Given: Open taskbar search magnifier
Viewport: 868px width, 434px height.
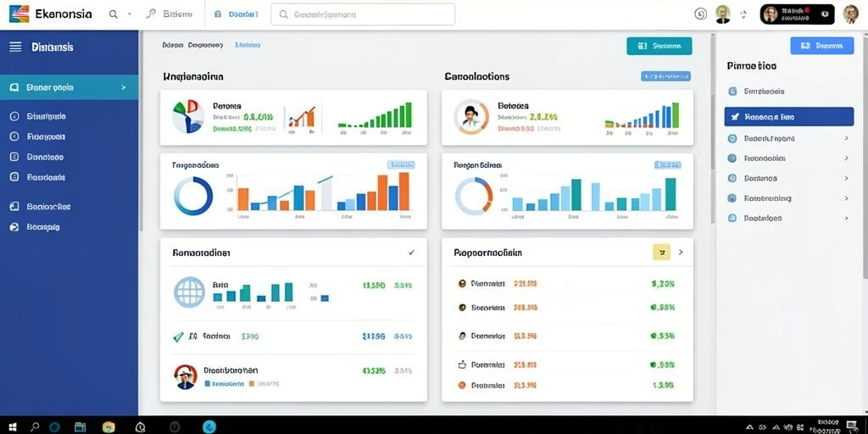Looking at the screenshot, I should (34, 427).
